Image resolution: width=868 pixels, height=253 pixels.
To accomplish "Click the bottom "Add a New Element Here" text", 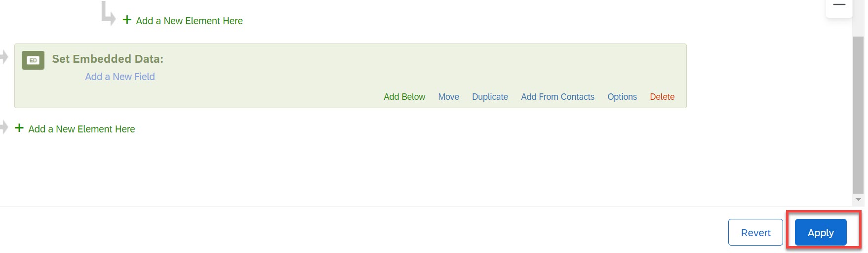I will click(x=81, y=129).
